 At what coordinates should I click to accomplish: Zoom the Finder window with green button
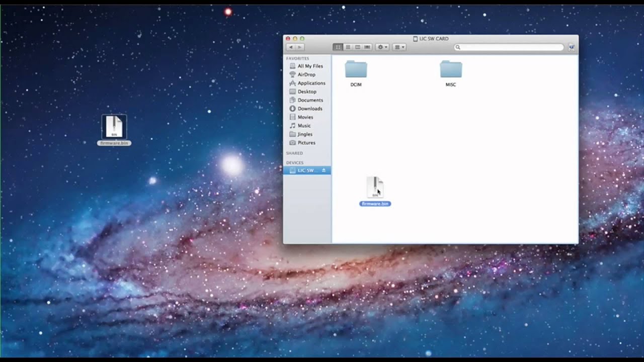tap(302, 39)
